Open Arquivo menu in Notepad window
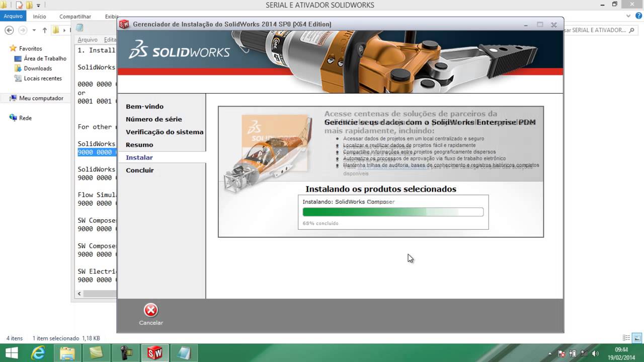Screen dimensions: 644x362 click(x=88, y=40)
